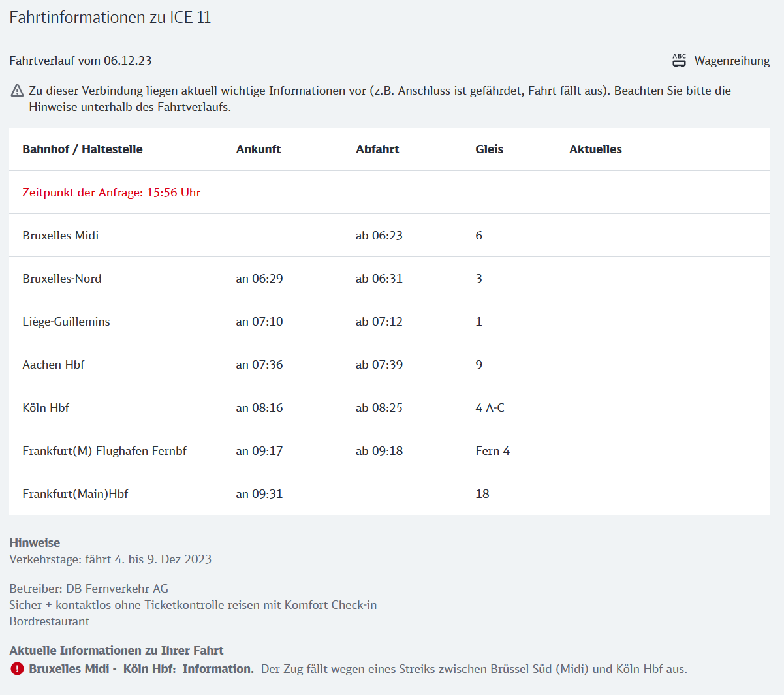Click the Hinweise section heading

click(35, 543)
